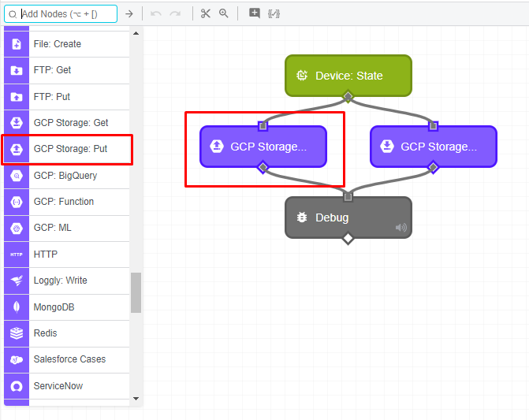Select the Debug node on the canvas
Image resolution: width=529 pixels, height=420 pixels.
(x=348, y=217)
